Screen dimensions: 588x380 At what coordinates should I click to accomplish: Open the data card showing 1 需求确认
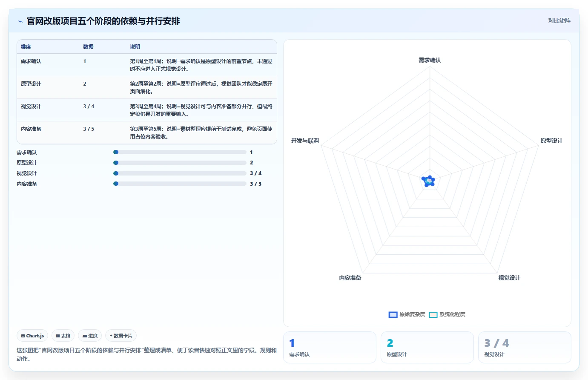click(x=330, y=348)
